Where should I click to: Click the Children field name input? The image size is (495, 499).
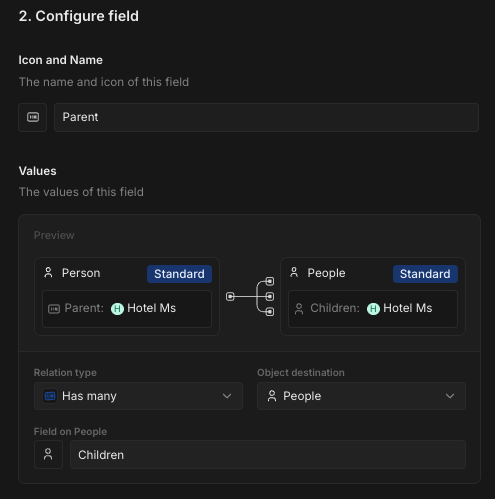[268, 455]
